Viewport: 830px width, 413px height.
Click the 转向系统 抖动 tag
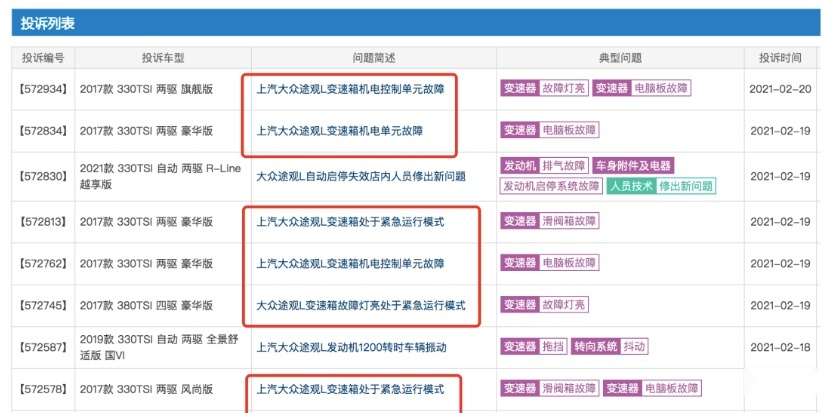click(610, 347)
